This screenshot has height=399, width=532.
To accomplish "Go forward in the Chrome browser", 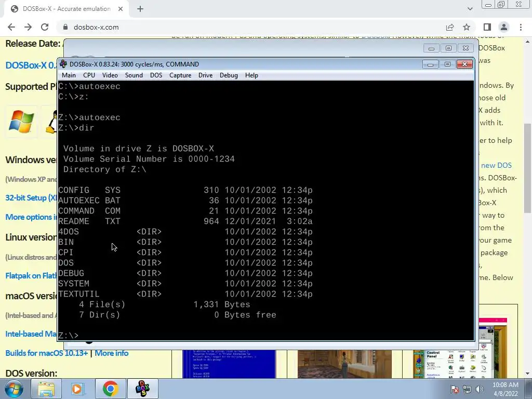I will [x=28, y=27].
